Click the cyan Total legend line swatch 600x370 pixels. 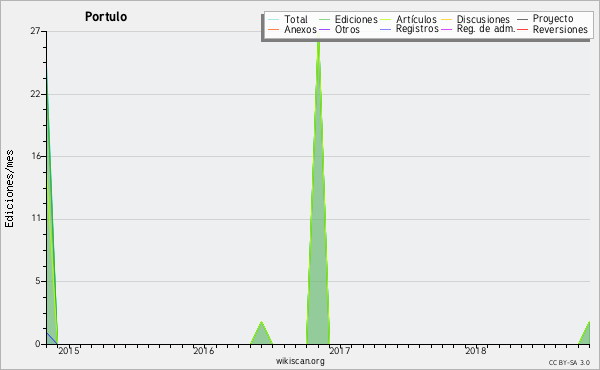tap(274, 20)
